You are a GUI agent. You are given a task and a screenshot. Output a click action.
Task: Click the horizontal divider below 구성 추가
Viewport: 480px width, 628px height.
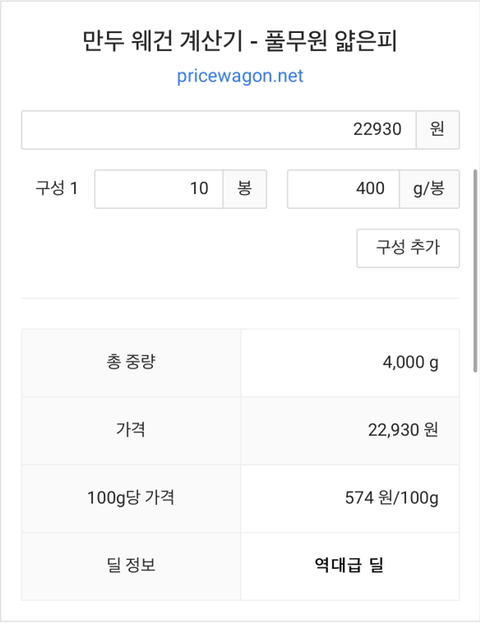pos(240,298)
